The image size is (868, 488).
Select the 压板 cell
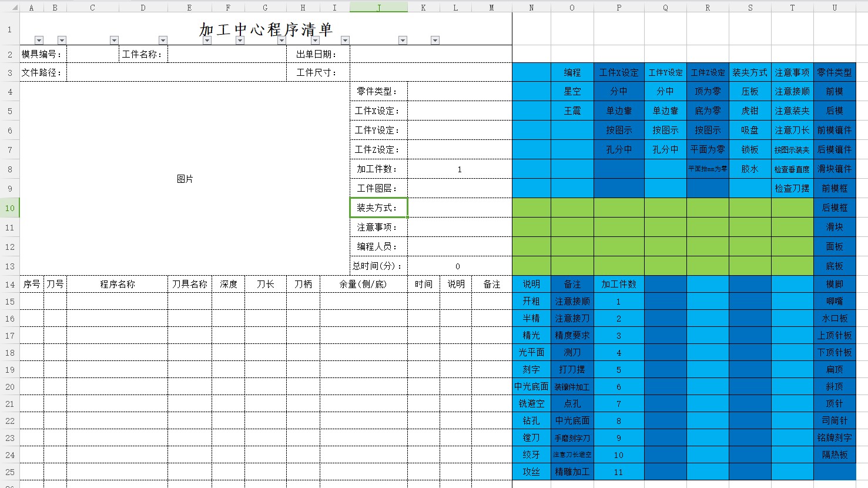(750, 91)
